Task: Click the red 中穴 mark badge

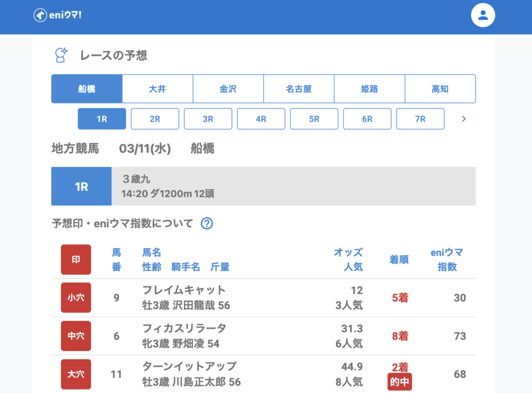Action: click(x=76, y=336)
